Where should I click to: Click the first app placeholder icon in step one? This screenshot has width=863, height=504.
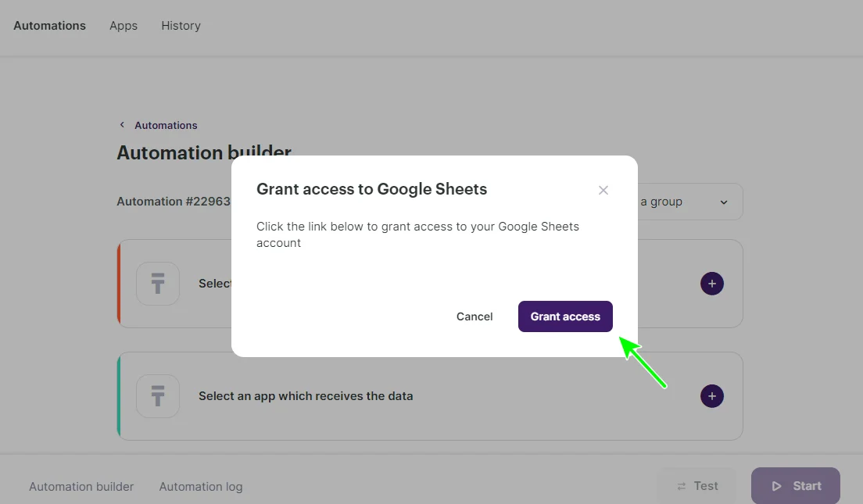point(158,284)
